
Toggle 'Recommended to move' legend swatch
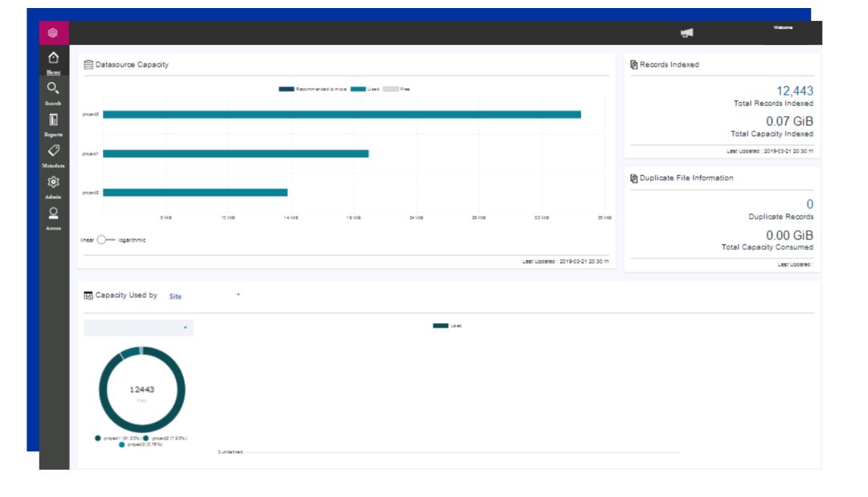[286, 89]
